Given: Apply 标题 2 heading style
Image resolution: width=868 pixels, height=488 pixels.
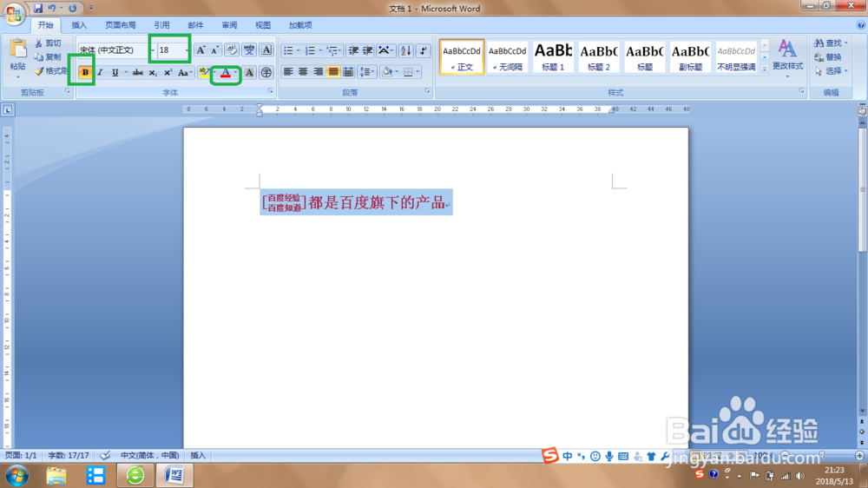Looking at the screenshot, I should pos(599,57).
